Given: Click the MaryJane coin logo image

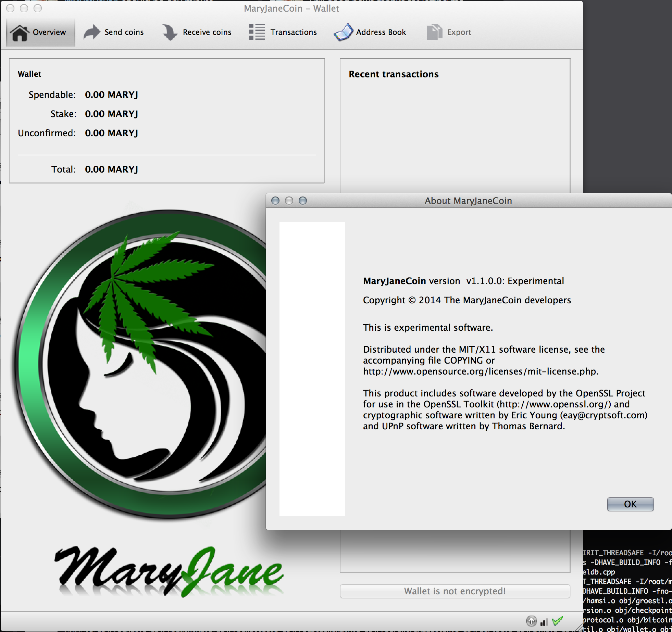Looking at the screenshot, I should point(140,364).
